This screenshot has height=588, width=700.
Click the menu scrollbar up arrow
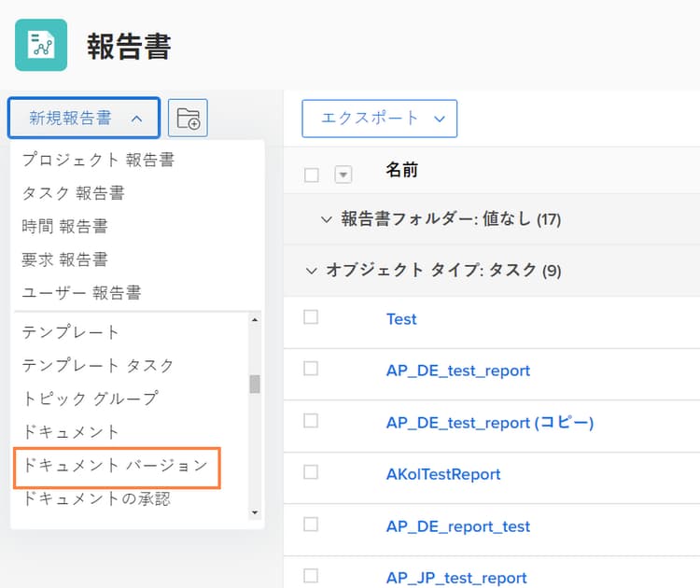255,320
